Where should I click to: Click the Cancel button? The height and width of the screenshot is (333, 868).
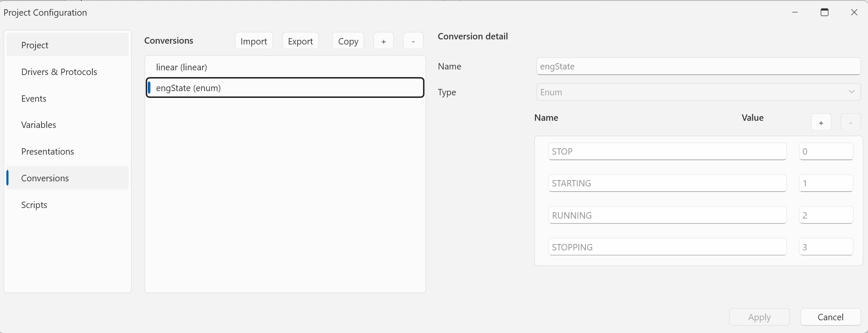(830, 317)
